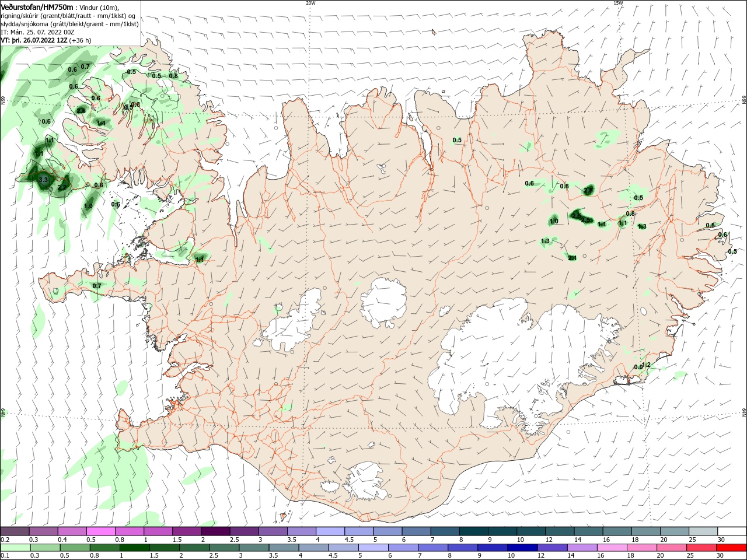This screenshot has width=747, height=560.
Task: Pick light grey top-row swatch between 25 and 30
Action: [x=703, y=531]
